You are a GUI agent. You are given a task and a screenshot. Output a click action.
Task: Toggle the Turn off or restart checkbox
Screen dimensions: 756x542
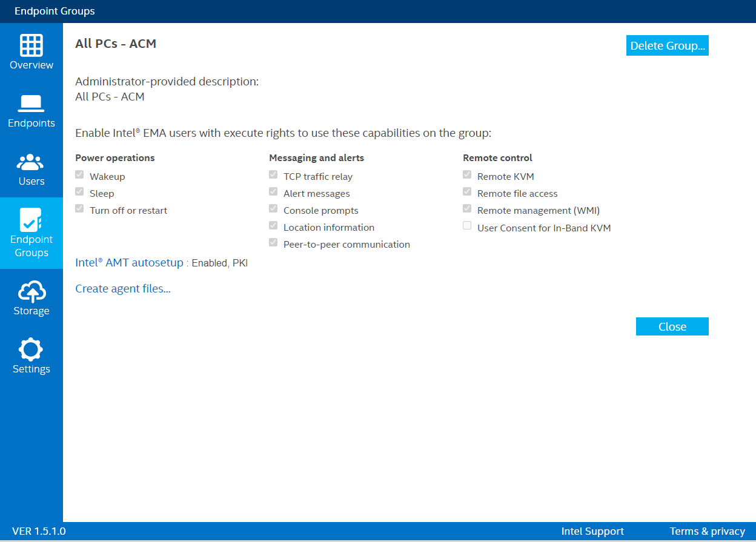(x=79, y=208)
